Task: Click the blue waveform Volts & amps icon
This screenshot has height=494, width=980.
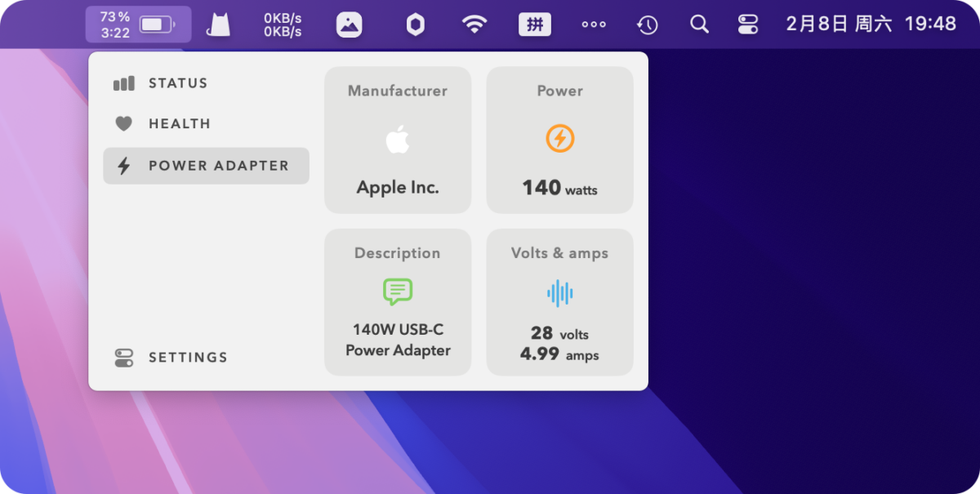Action: pyautogui.click(x=560, y=292)
